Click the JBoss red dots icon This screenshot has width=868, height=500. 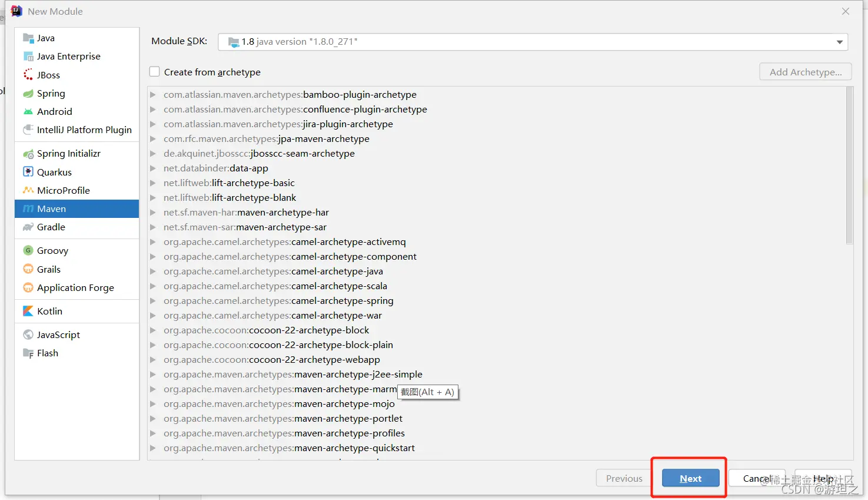click(28, 75)
